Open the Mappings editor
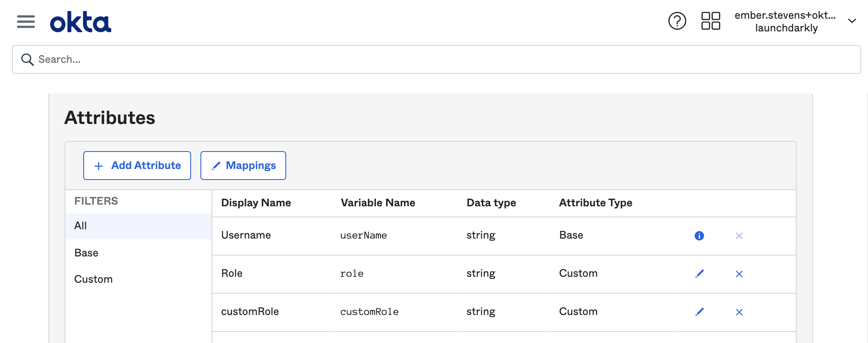The height and width of the screenshot is (343, 868). (243, 166)
